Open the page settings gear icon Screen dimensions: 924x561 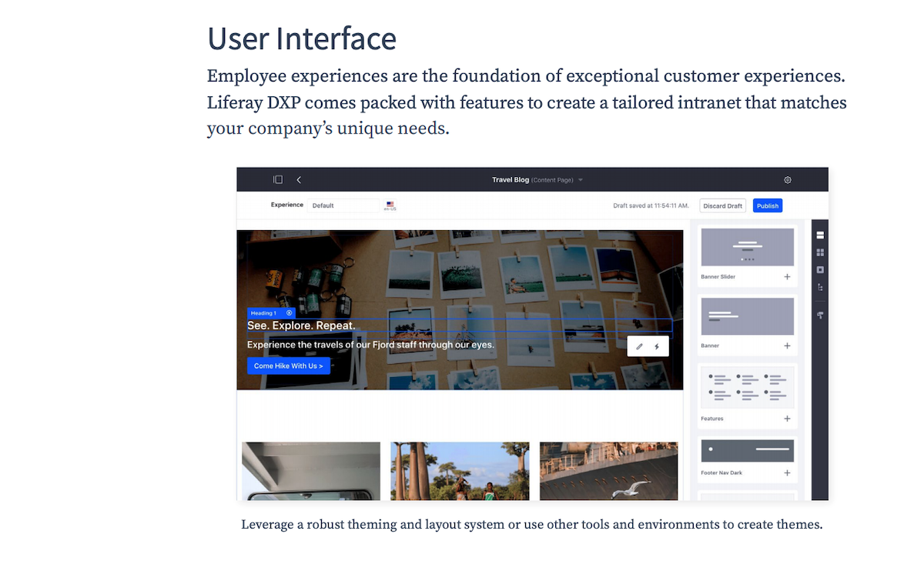tap(788, 180)
